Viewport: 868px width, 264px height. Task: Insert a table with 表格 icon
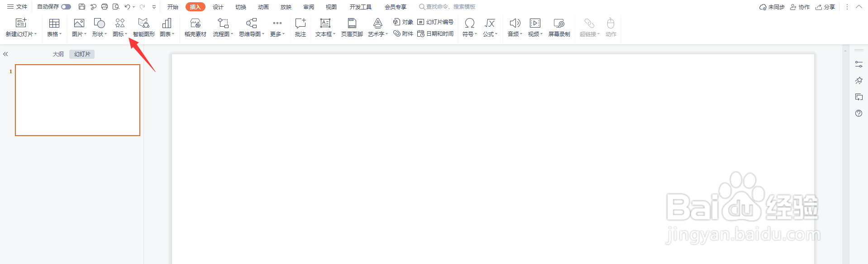(54, 23)
